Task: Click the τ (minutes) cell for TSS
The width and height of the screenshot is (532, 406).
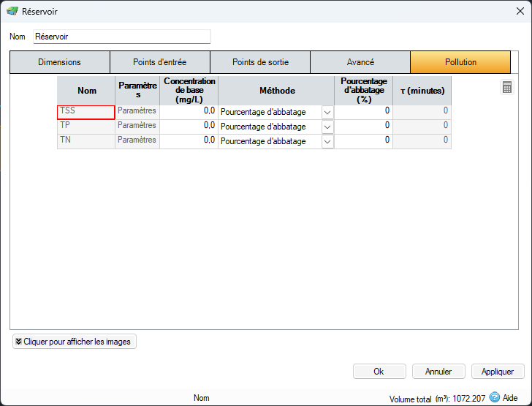Action: pos(422,113)
